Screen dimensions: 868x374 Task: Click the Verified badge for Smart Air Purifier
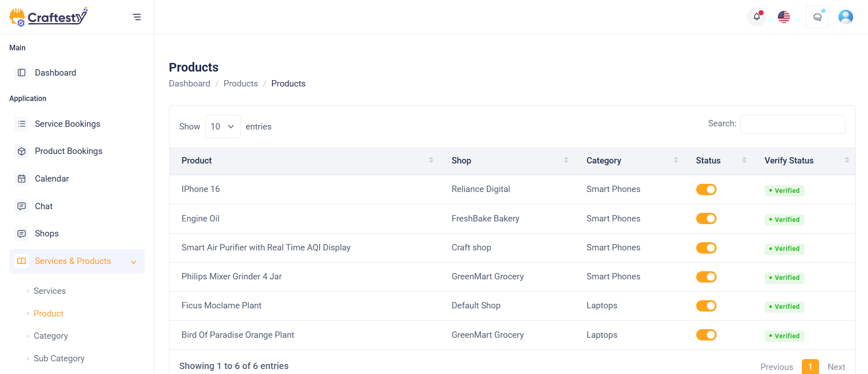click(785, 249)
